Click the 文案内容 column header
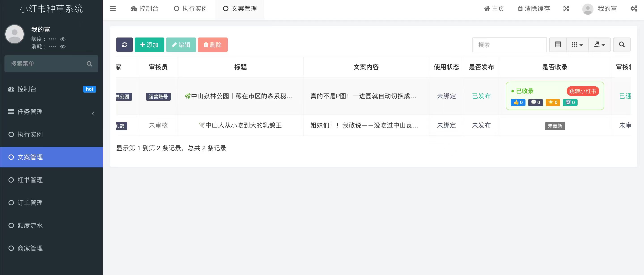Viewport: 644px width, 275px height. click(366, 67)
